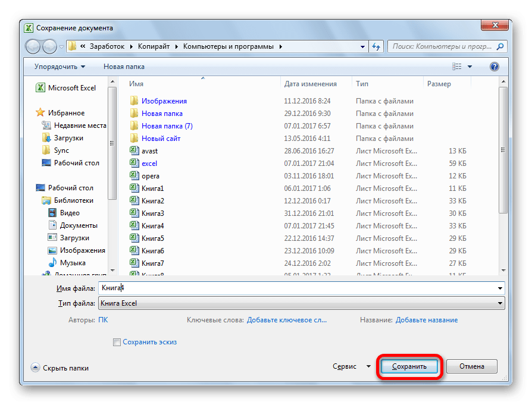Click the Отмена button
Screen dimensions: 532x405
(472, 366)
